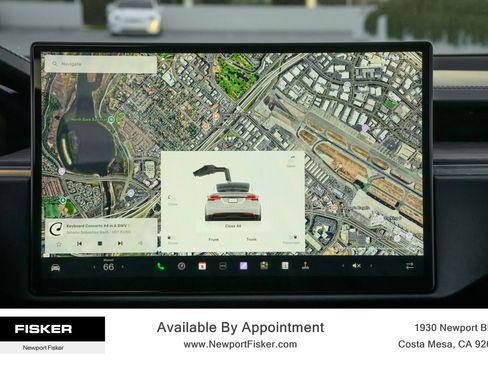488x366 pixels.
Task: Open the colorful Toybox app icon
Action: click(264, 266)
